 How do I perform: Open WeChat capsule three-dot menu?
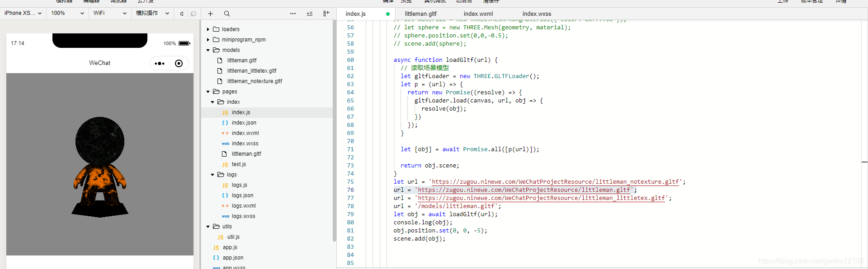pos(160,64)
